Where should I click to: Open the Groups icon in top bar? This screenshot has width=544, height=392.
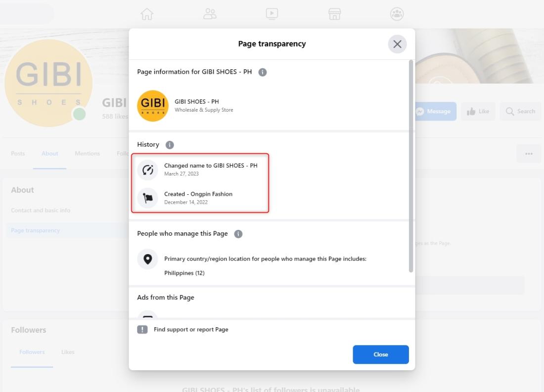[397, 14]
